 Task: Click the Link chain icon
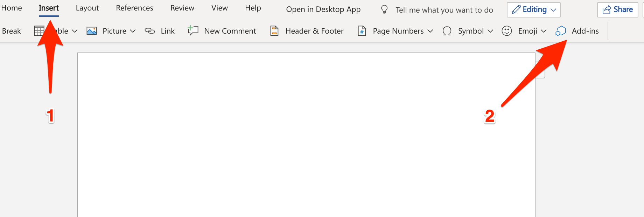click(150, 31)
